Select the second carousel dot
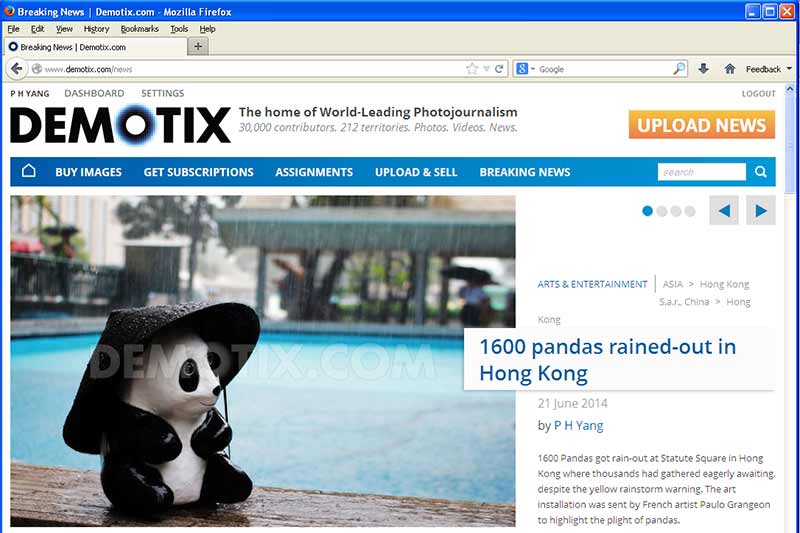The height and width of the screenshot is (533, 800). pos(662,211)
